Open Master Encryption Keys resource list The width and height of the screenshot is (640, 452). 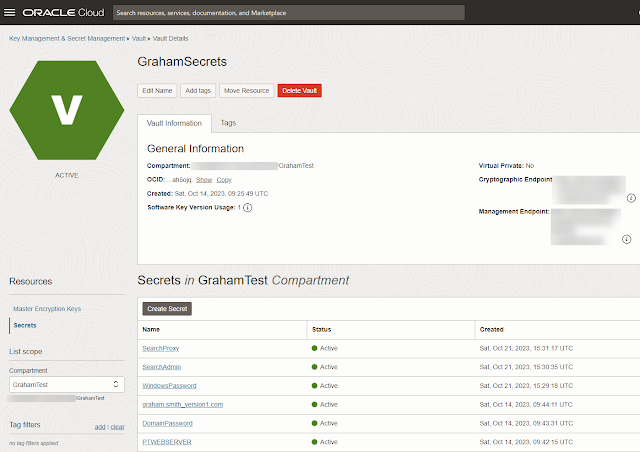47,309
